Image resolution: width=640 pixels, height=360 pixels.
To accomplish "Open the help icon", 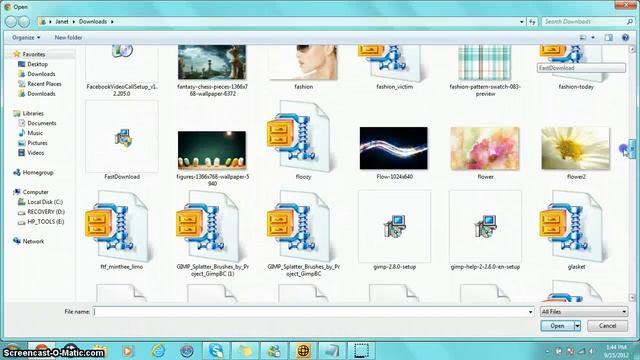I will point(625,38).
